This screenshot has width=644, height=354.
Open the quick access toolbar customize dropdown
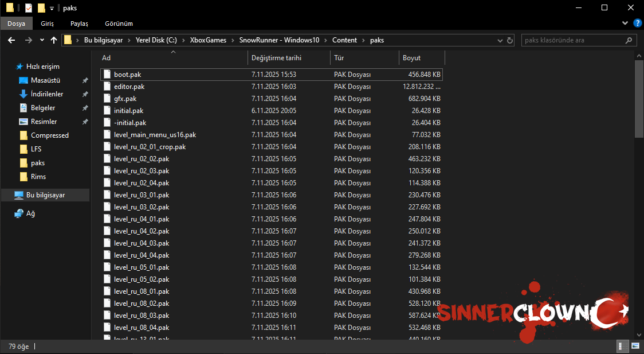coord(52,8)
